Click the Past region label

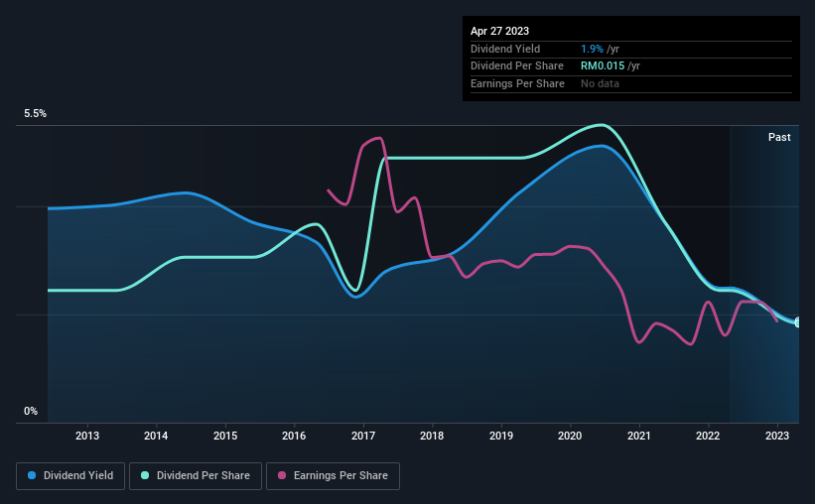(x=779, y=137)
